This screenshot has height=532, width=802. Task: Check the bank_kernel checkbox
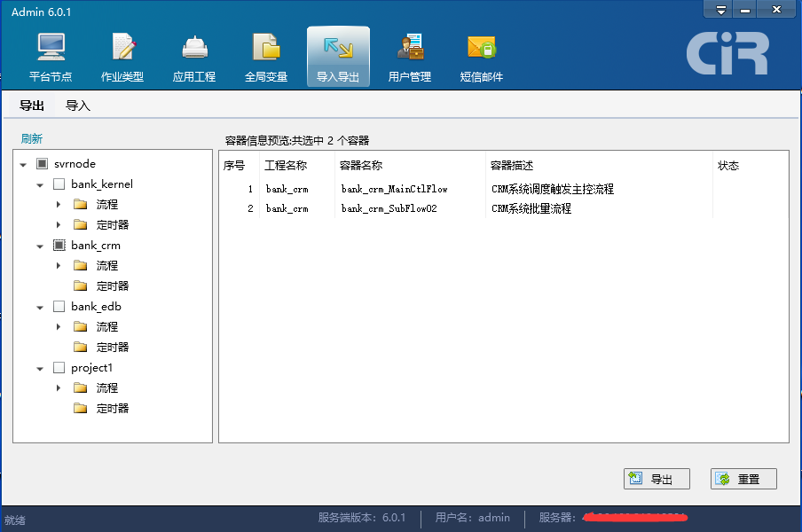tap(59, 184)
